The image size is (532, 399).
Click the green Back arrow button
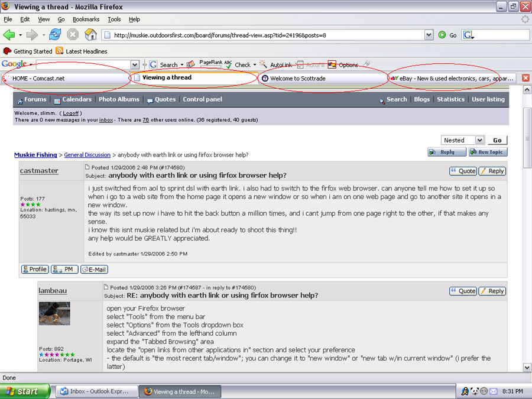(x=9, y=35)
